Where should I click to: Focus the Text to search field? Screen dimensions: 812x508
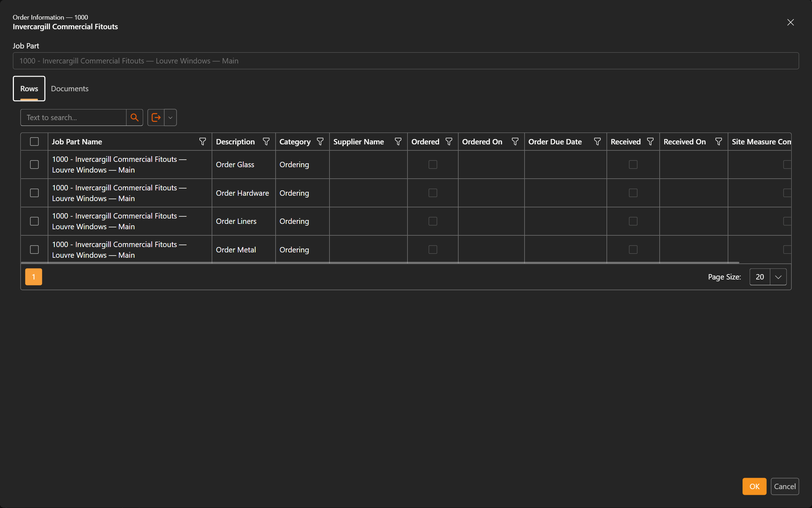tap(73, 117)
